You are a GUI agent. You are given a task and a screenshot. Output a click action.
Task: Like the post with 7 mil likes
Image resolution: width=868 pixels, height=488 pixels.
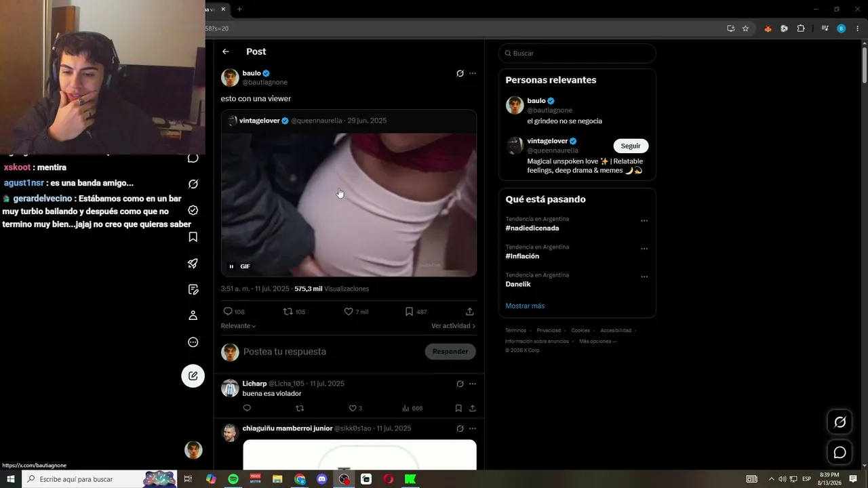click(349, 312)
